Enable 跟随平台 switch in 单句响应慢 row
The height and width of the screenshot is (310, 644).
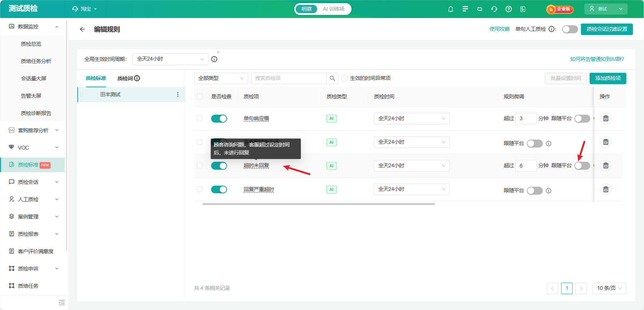(x=582, y=118)
